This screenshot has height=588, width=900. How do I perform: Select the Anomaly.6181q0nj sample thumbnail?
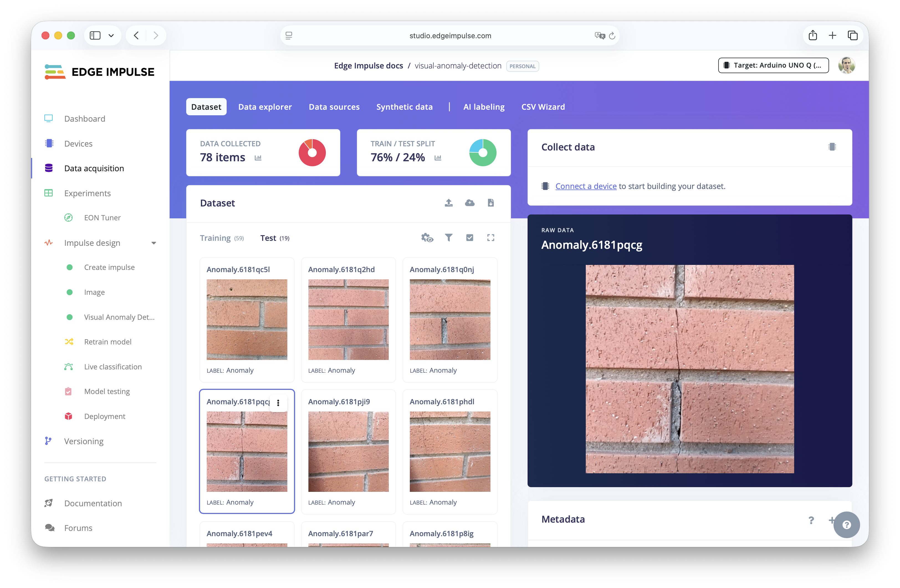450,319
